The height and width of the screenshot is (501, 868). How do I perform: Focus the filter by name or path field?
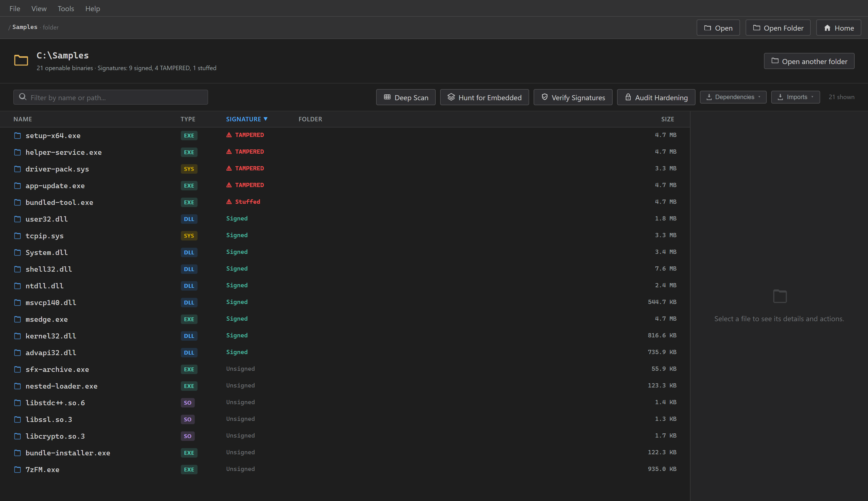pos(110,97)
